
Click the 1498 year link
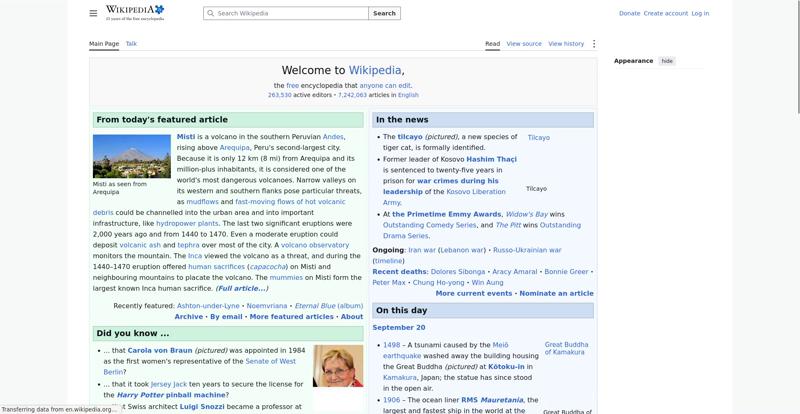pos(391,345)
